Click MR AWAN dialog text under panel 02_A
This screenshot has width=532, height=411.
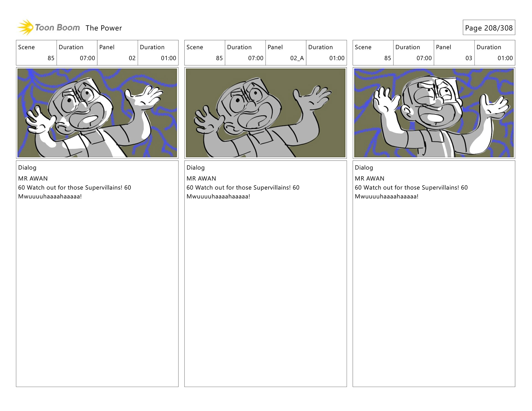[201, 178]
